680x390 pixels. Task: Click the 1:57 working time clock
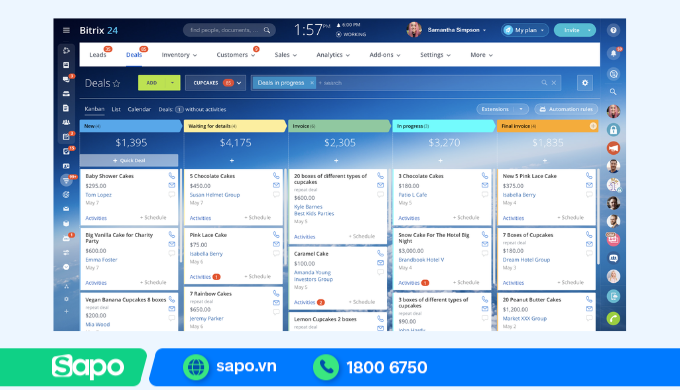(308, 30)
